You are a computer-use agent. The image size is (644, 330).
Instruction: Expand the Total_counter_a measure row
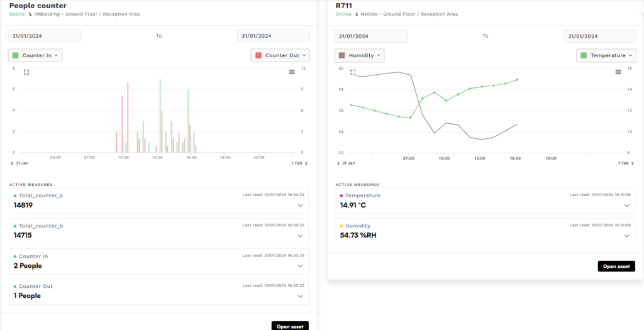300,206
